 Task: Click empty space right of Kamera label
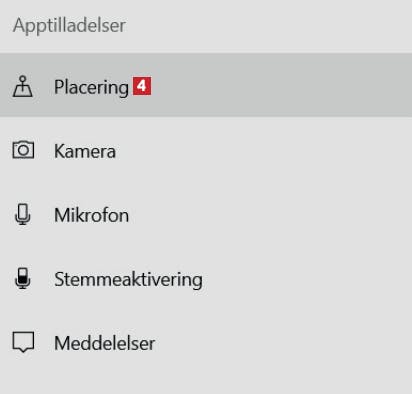pyautogui.click(x=263, y=151)
